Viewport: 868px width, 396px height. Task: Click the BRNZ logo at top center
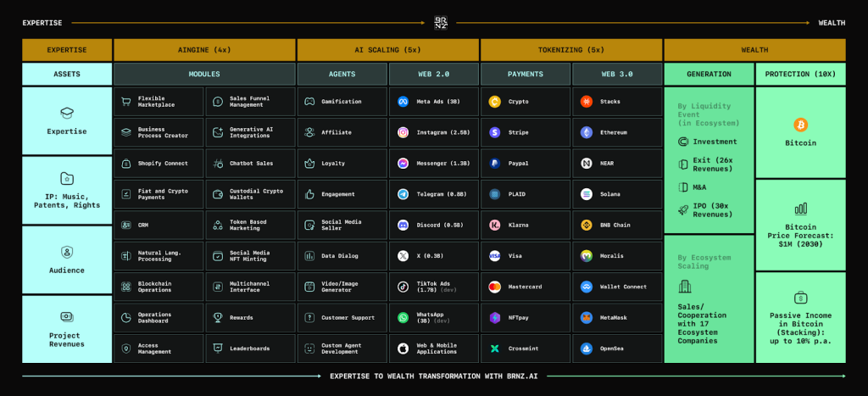coord(441,23)
